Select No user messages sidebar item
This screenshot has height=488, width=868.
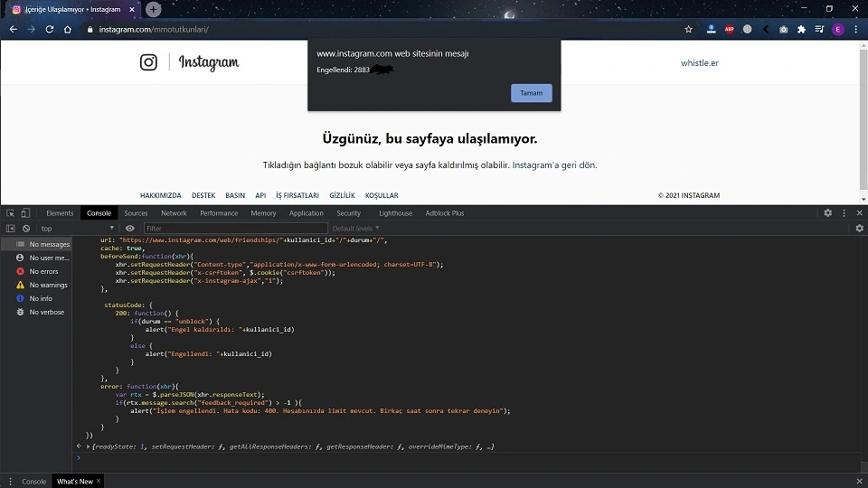click(36, 258)
